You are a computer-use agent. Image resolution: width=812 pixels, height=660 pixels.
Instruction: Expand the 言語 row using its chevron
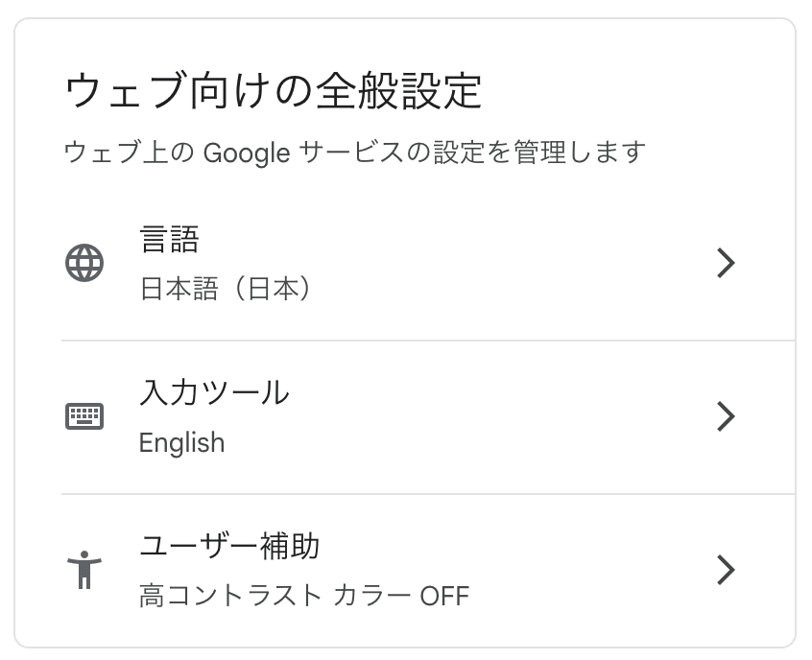tap(726, 263)
